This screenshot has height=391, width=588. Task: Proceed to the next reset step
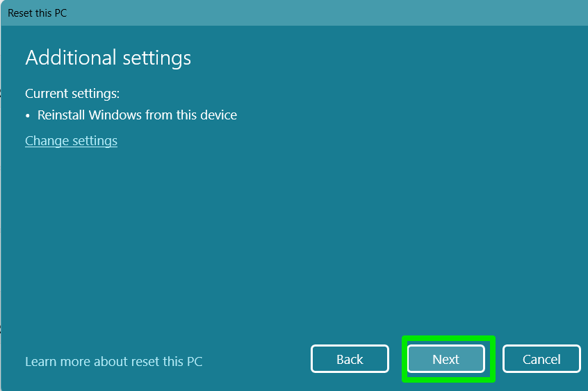coord(446,359)
